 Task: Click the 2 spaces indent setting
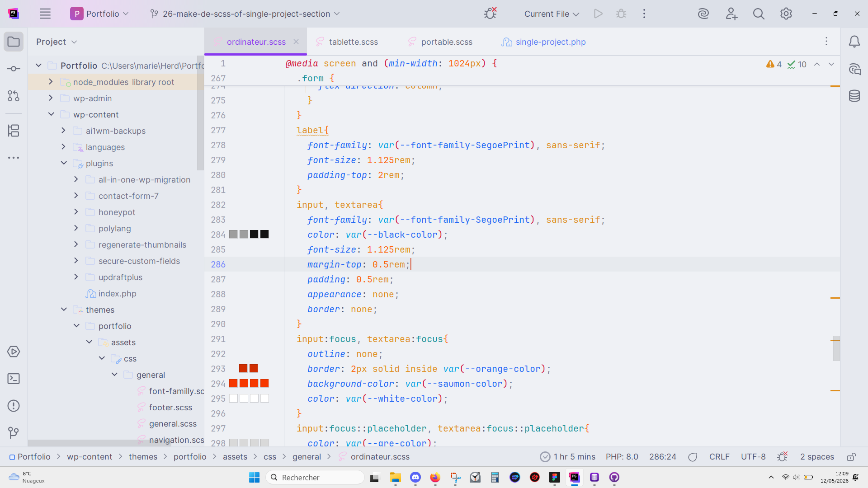pyautogui.click(x=817, y=457)
